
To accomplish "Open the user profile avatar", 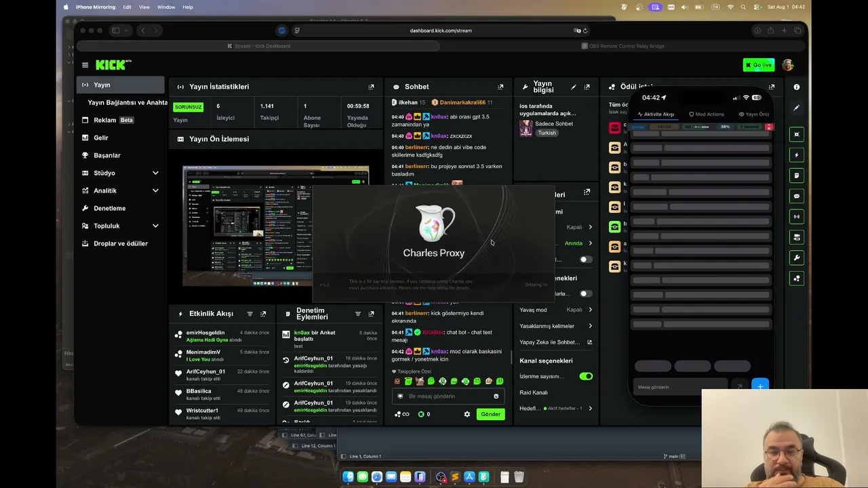I will 787,65.
